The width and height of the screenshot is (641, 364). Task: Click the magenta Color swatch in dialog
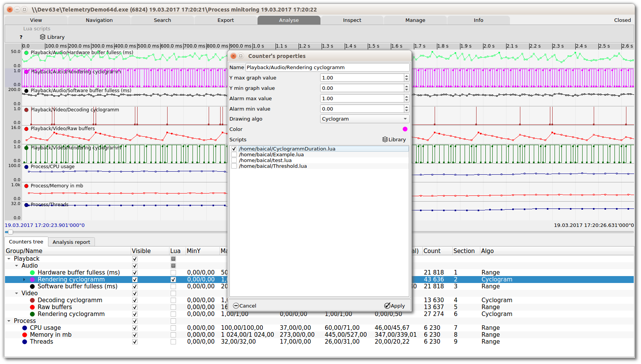[405, 129]
